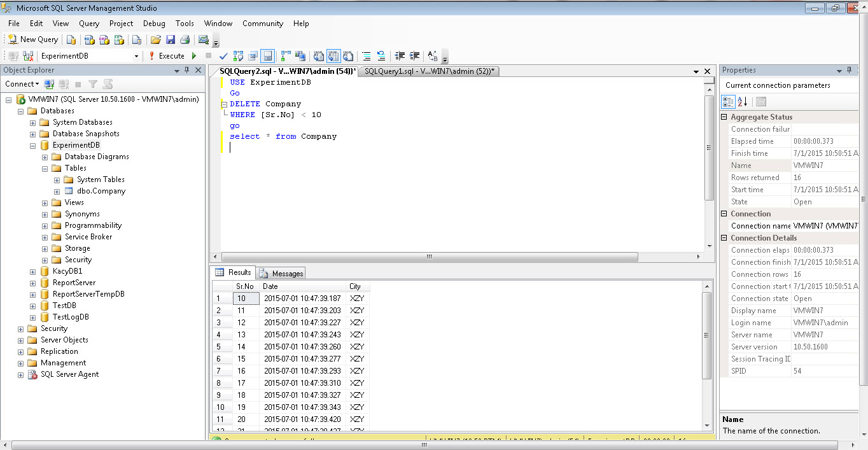Click Specify Values for Template Parameters icon
This screenshot has width=868, height=450.
(x=433, y=56)
